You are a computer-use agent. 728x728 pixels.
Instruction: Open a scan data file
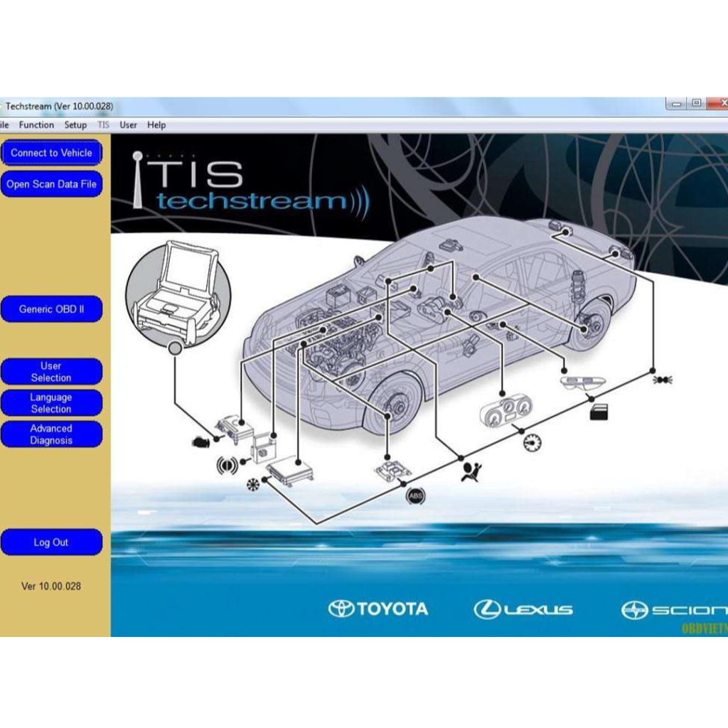(x=52, y=184)
